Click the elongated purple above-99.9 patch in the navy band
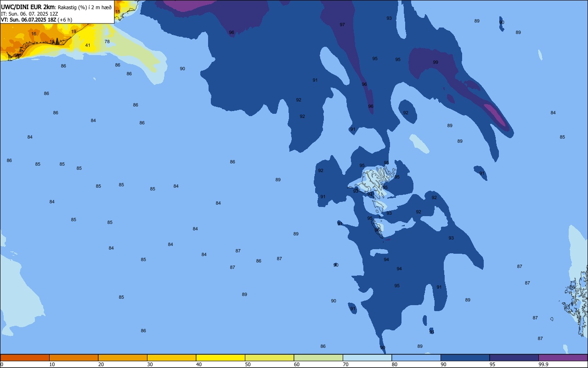588x368 pixels. pos(495,115)
